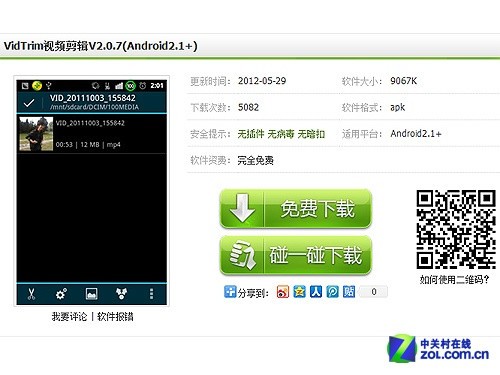Select the video thumbnail of VID_20111003_155842

click(36, 134)
